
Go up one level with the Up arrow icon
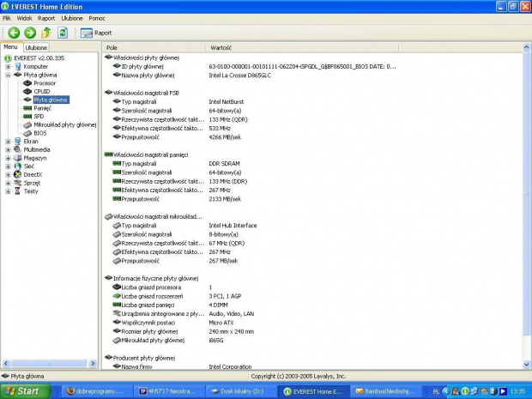[x=46, y=33]
